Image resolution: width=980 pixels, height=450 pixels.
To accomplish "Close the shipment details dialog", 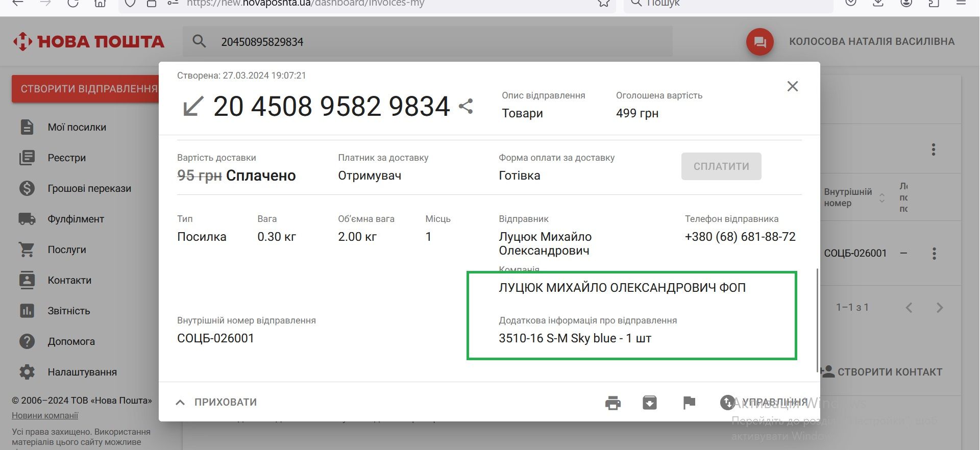I will pyautogui.click(x=792, y=86).
